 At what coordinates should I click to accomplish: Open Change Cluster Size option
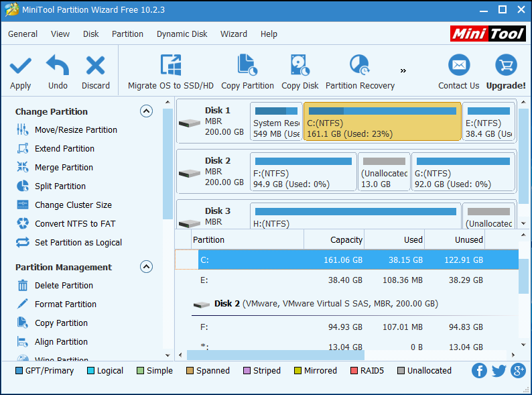click(64, 205)
